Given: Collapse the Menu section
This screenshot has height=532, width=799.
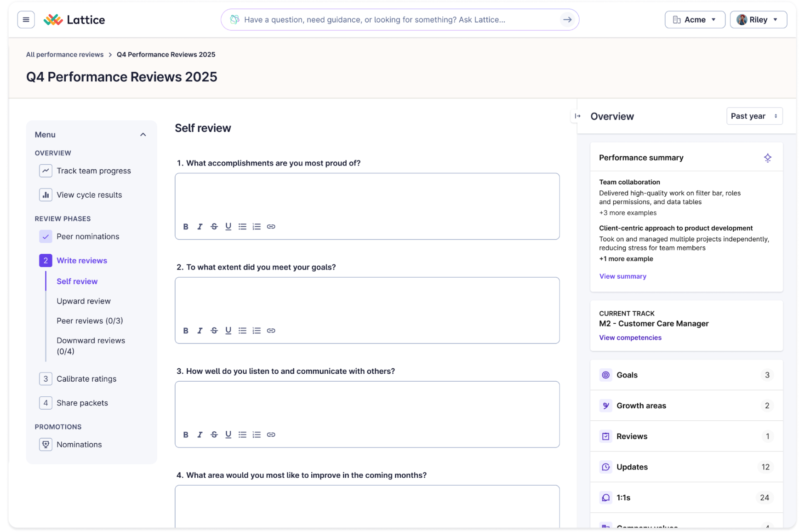Looking at the screenshot, I should click(x=143, y=135).
